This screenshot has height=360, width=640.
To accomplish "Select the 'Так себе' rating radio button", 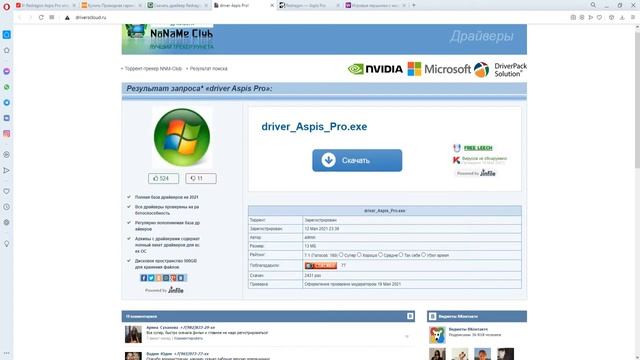I will (401, 255).
